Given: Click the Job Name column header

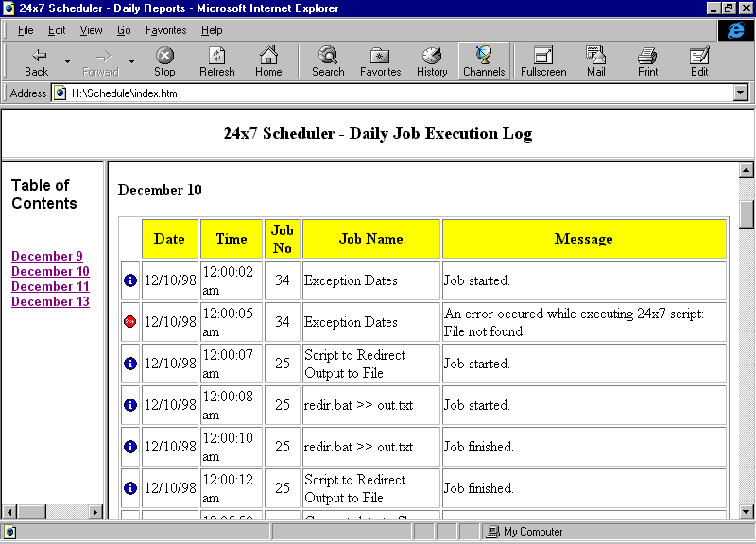Looking at the screenshot, I should point(371,239).
